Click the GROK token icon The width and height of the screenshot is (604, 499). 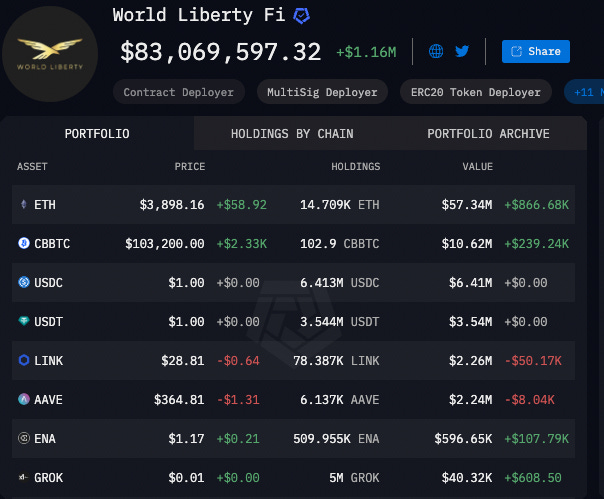coord(23,477)
